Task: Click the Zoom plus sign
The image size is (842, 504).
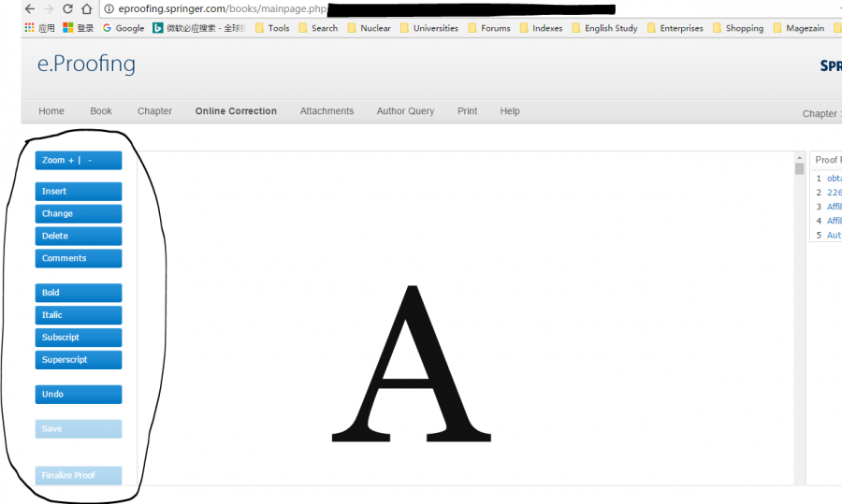Action: [71, 161]
